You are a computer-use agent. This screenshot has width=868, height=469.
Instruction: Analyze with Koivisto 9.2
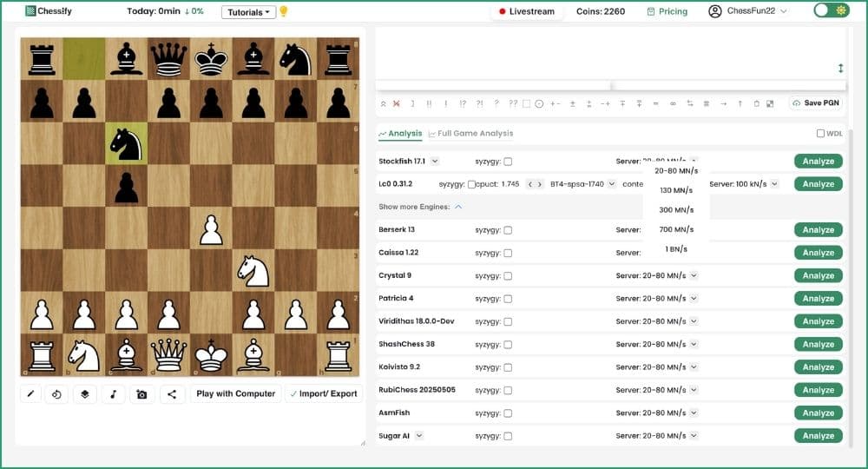click(819, 367)
